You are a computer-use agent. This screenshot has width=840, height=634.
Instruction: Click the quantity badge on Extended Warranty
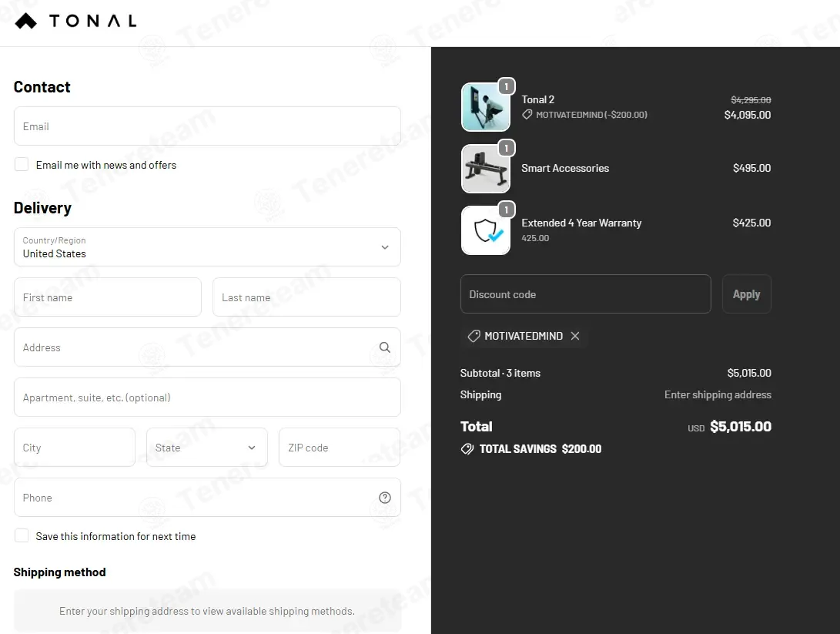(x=507, y=210)
